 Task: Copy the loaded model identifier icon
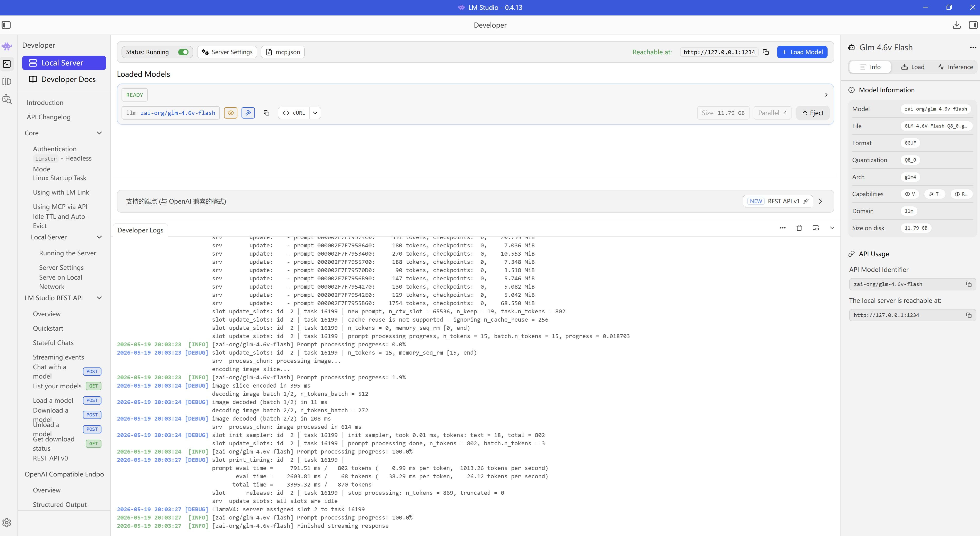266,113
